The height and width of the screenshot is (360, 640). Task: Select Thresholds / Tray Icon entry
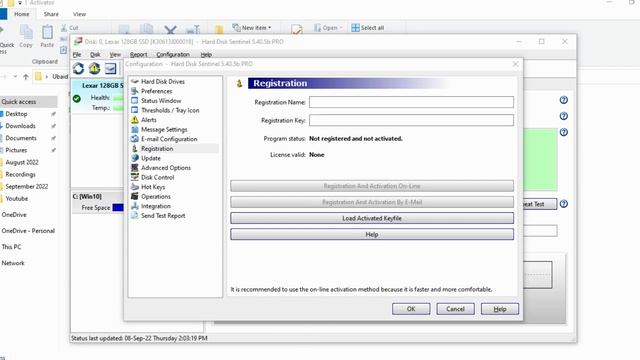(x=170, y=110)
